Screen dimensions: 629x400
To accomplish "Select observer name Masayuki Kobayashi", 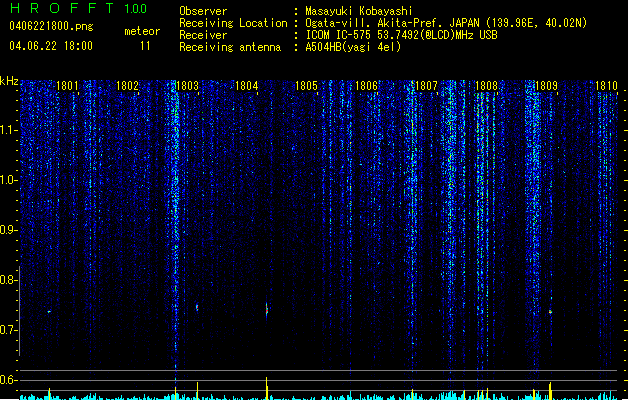I will pyautogui.click(x=359, y=11).
